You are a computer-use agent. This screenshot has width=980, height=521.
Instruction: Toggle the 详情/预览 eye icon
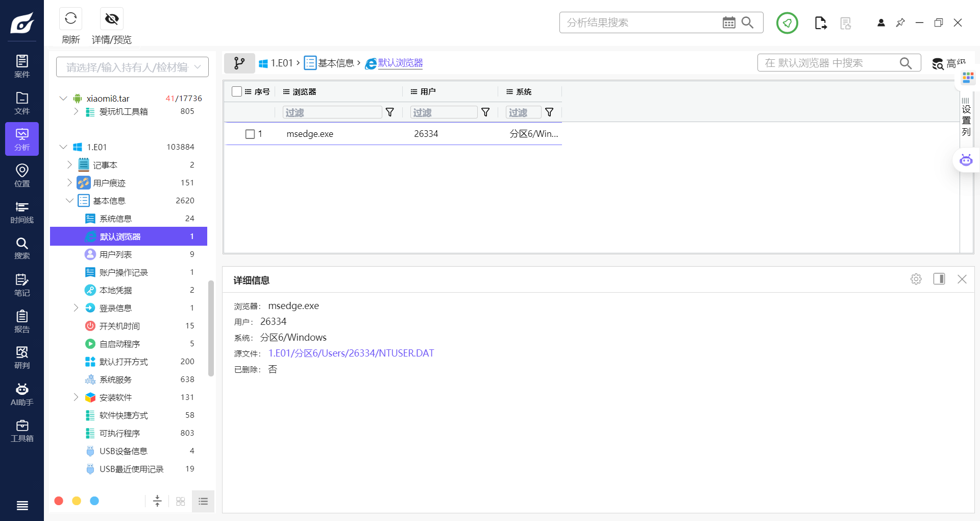(112, 19)
